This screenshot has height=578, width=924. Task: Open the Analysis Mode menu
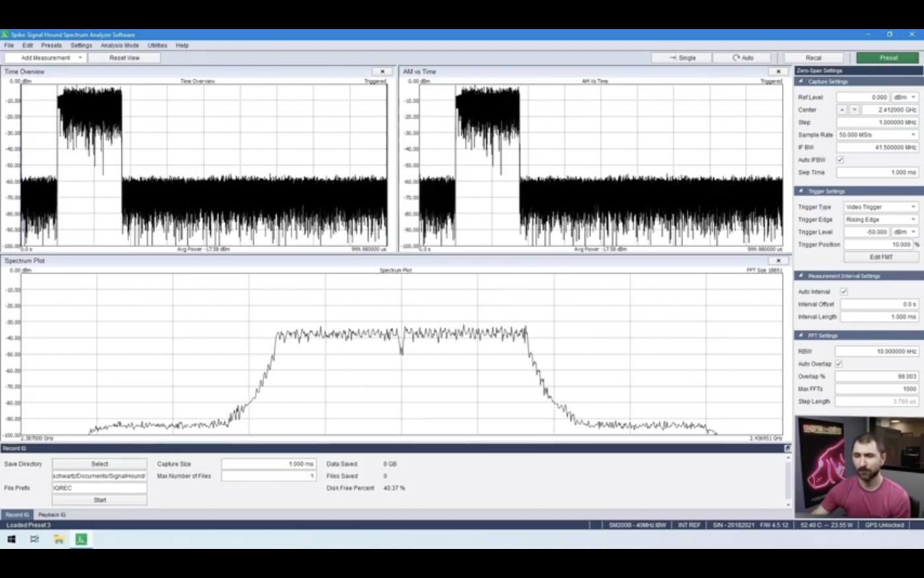coord(119,45)
